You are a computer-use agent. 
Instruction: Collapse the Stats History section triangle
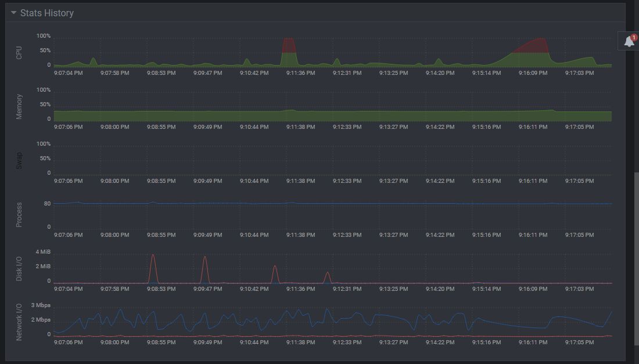12,13
